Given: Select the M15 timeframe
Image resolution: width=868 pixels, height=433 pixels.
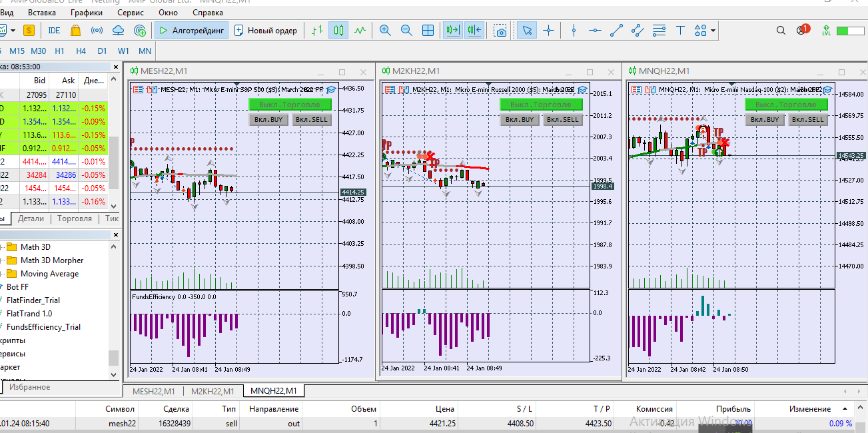Looking at the screenshot, I should pyautogui.click(x=17, y=51).
